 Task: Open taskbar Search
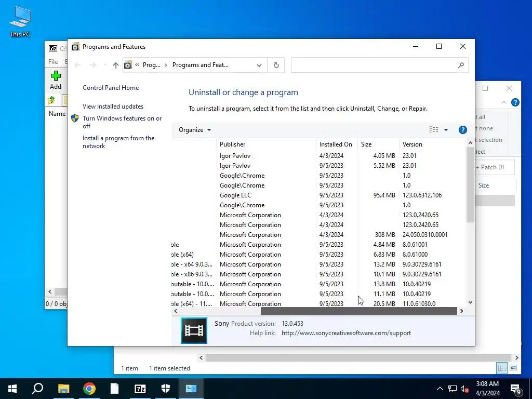37,389
